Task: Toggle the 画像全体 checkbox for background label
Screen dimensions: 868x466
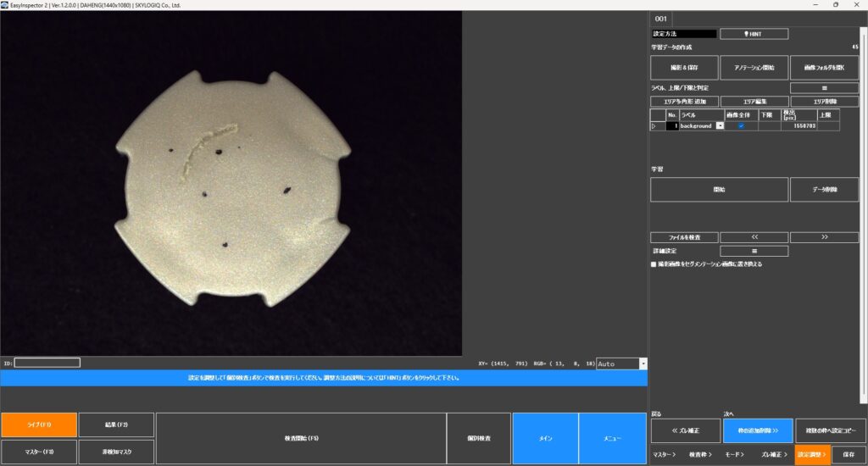Action: pyautogui.click(x=741, y=125)
